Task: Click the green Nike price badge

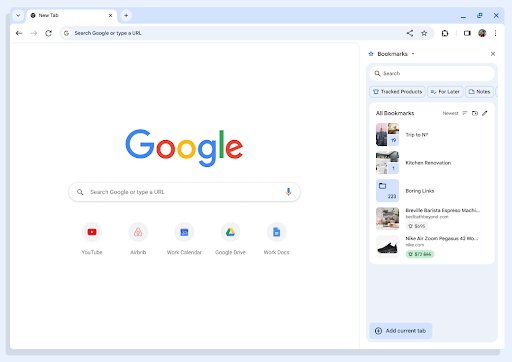Action: pyautogui.click(x=420, y=254)
